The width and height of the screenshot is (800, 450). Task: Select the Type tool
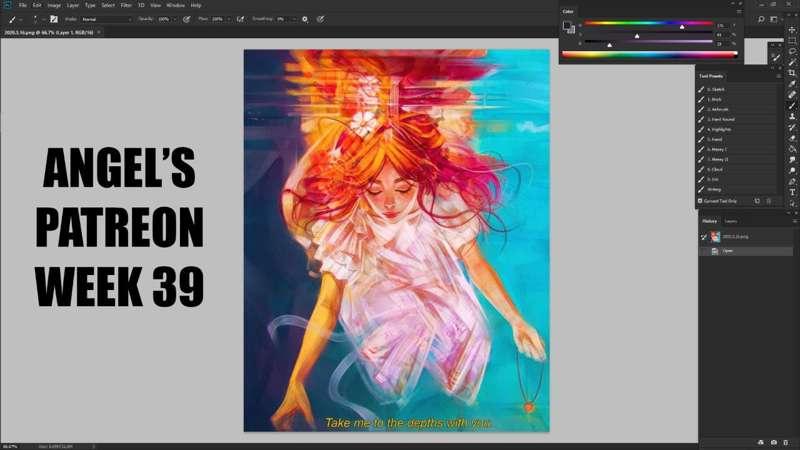pyautogui.click(x=792, y=192)
